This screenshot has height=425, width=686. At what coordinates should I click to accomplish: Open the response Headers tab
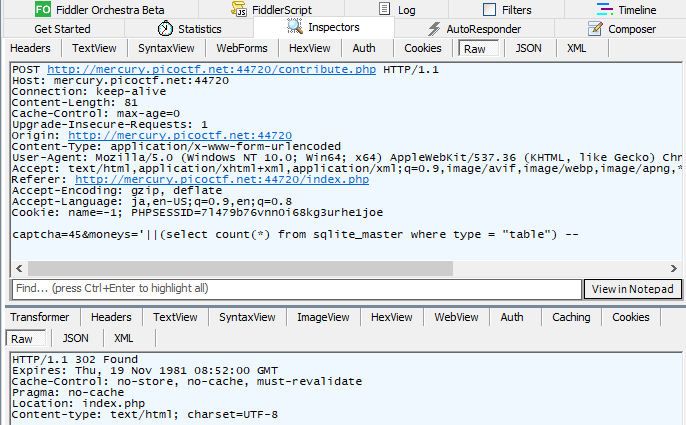(x=111, y=317)
